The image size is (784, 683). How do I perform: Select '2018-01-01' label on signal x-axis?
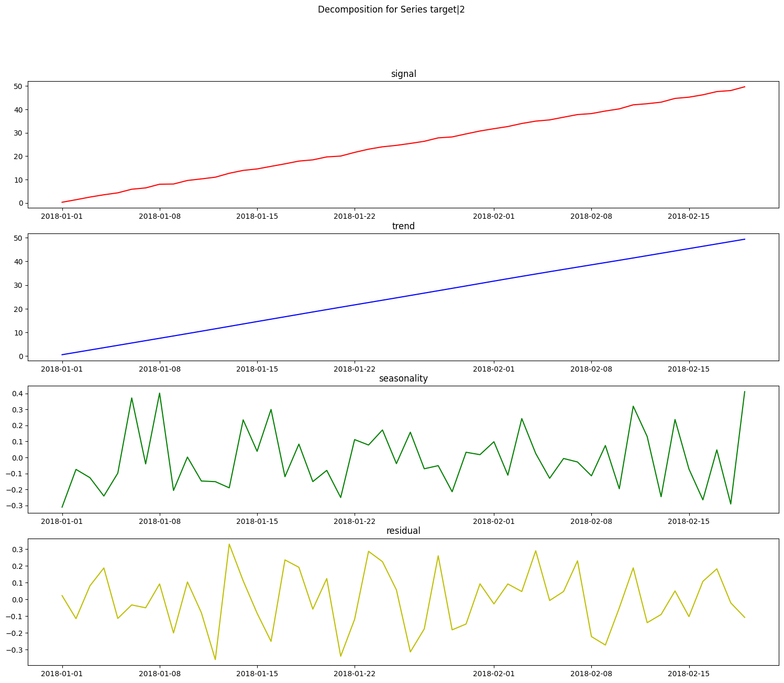[x=62, y=216]
